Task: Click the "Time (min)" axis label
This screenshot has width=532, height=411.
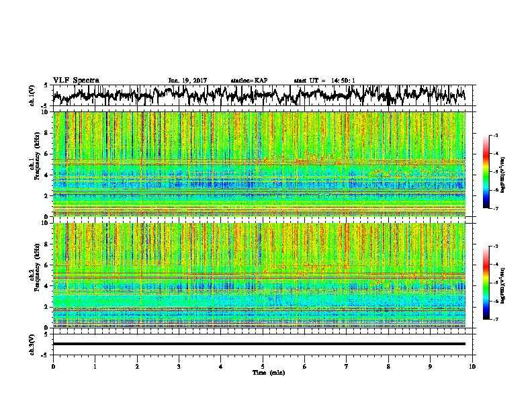Action: pos(269,373)
